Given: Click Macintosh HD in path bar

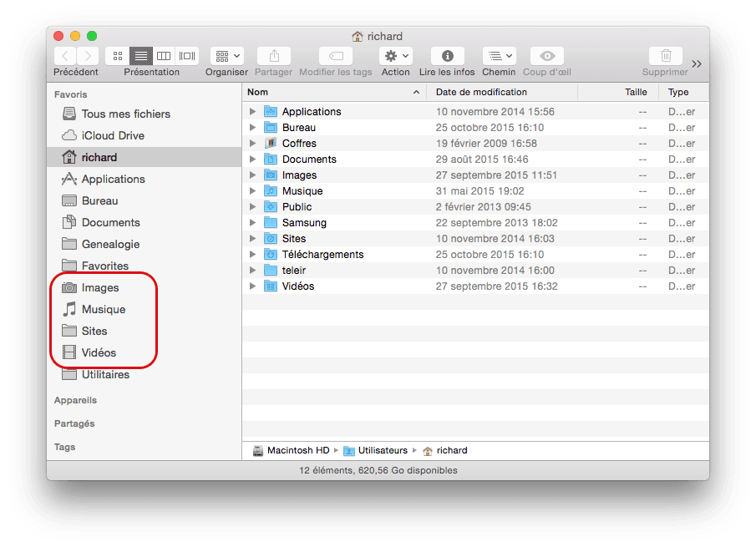Looking at the screenshot, I should click(292, 450).
